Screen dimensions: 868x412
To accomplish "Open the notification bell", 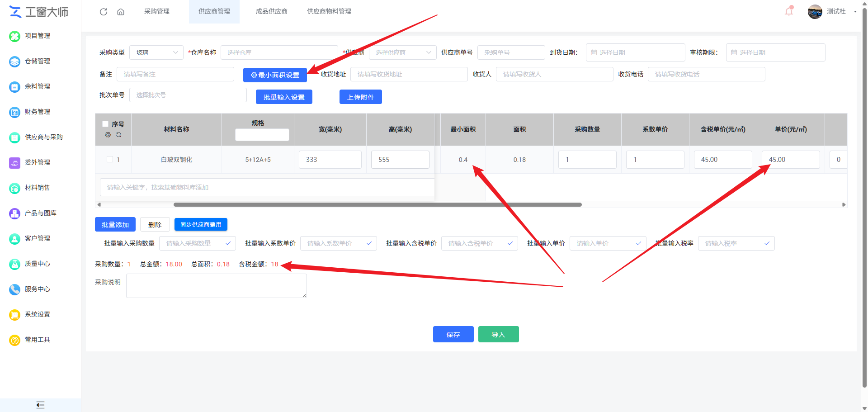I will click(x=789, y=11).
